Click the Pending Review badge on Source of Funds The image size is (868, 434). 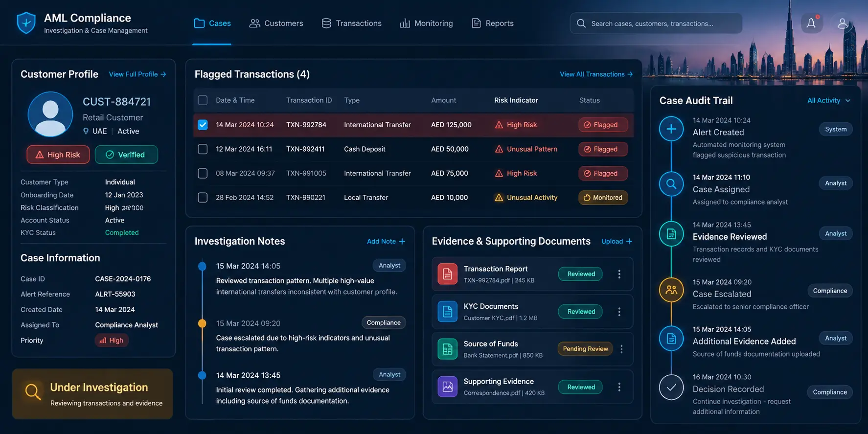point(585,349)
